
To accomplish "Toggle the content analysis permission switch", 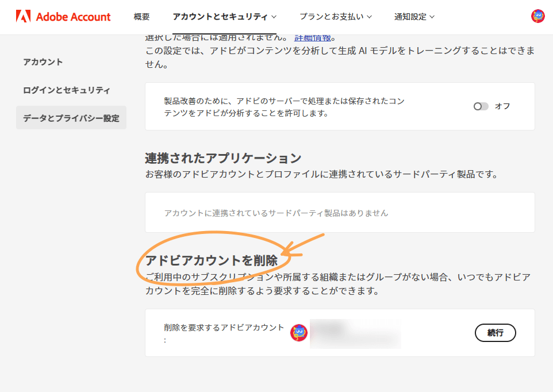I will tap(481, 106).
